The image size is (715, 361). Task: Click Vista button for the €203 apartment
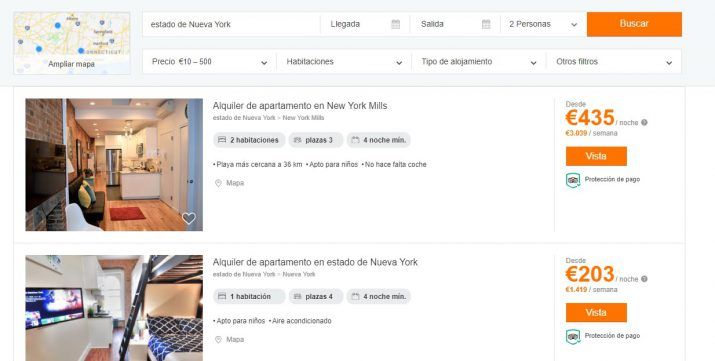coord(596,313)
